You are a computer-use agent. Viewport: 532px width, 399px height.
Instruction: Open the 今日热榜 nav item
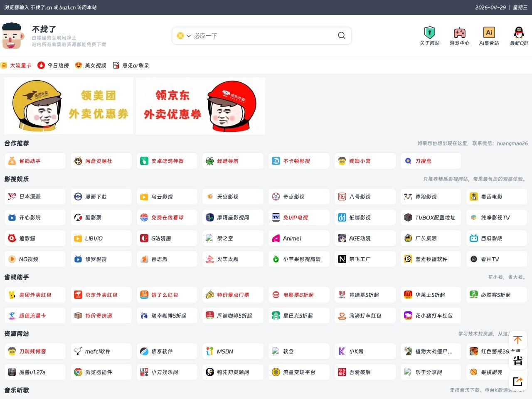pyautogui.click(x=53, y=65)
